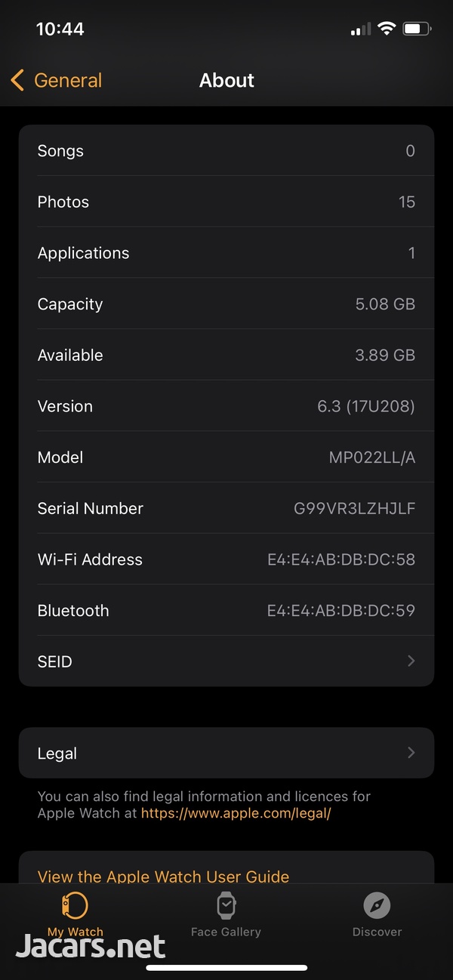This screenshot has width=453, height=980.
Task: Tap the Wi-Fi Address row
Action: click(226, 559)
